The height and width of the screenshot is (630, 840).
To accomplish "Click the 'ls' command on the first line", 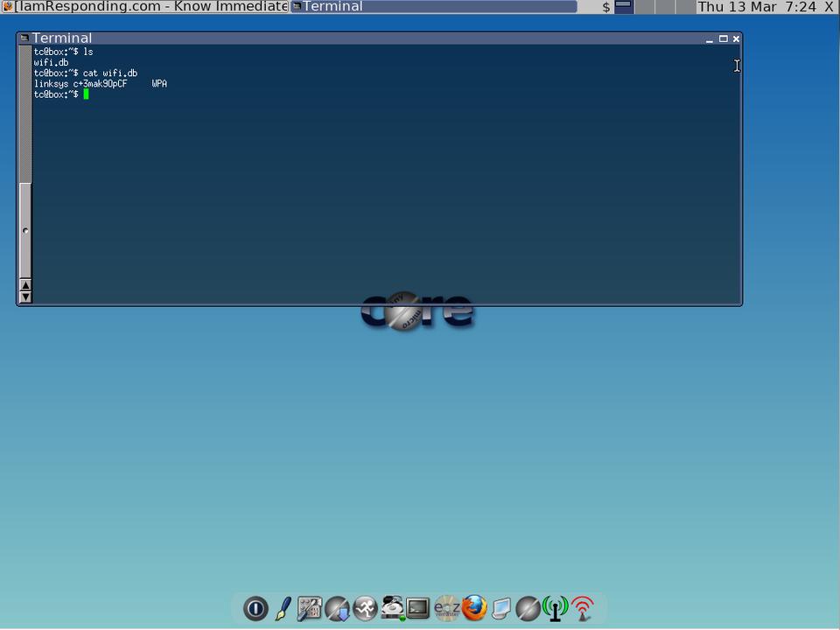I will 87,52.
